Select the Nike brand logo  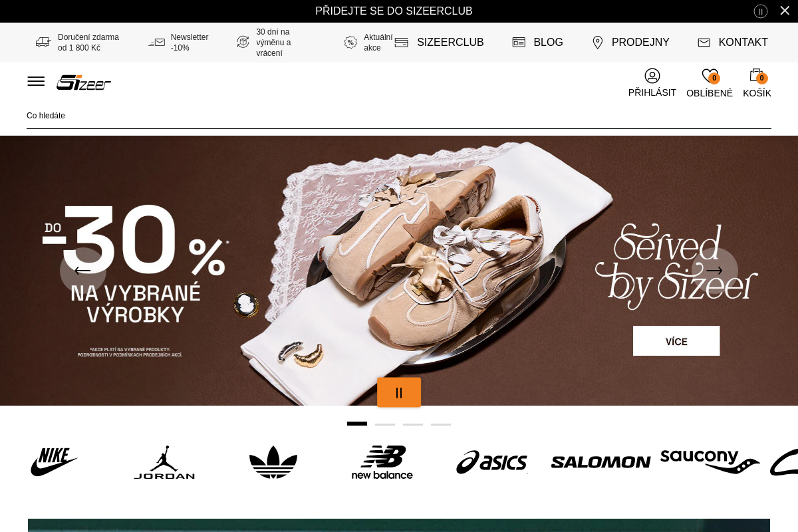tap(55, 462)
